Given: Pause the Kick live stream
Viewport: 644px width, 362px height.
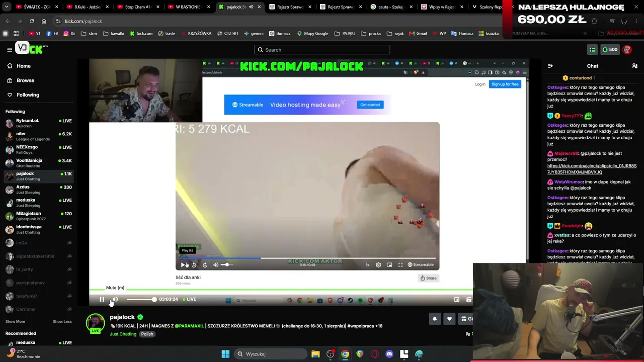Looking at the screenshot, I should point(102,300).
